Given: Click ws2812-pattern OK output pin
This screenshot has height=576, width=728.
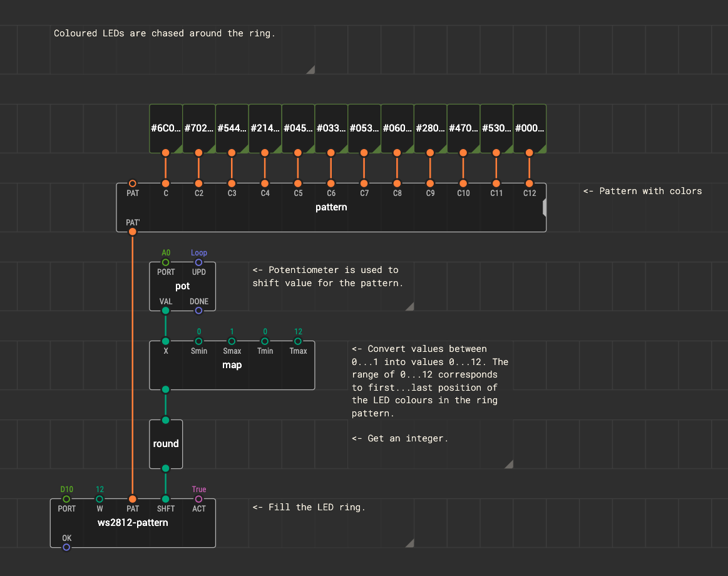Looking at the screenshot, I should click(x=66, y=548).
